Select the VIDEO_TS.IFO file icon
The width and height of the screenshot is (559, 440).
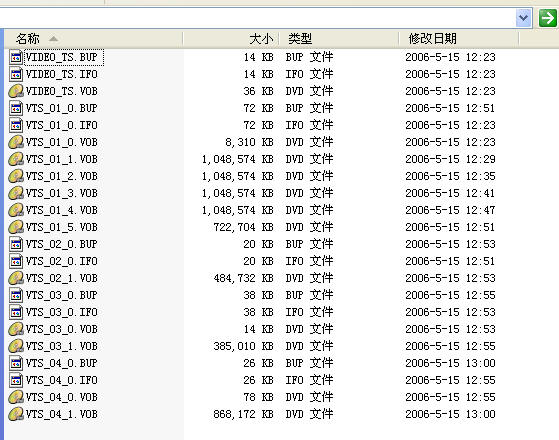pyautogui.click(x=16, y=75)
